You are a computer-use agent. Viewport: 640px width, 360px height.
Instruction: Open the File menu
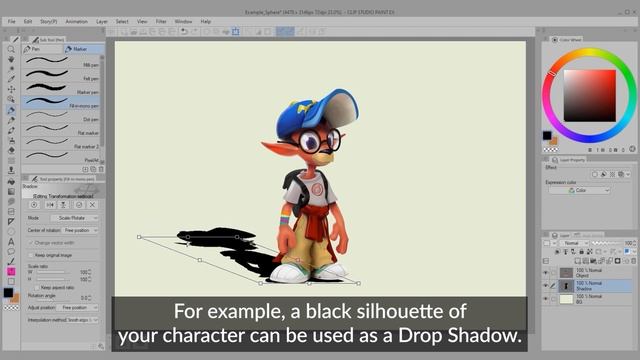pos(11,21)
